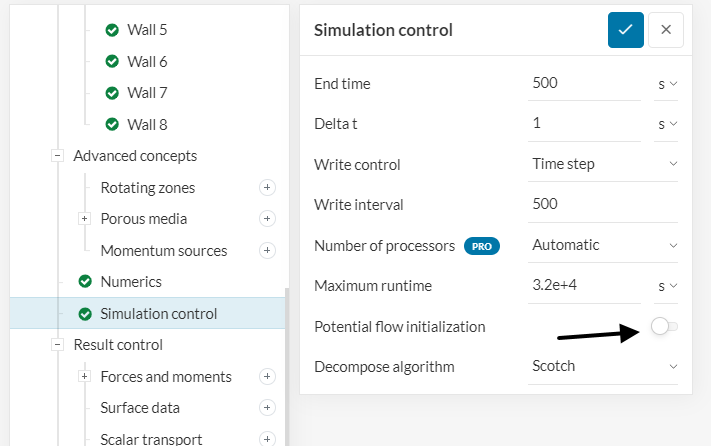Collapse the Advanced concepts tree node
Screen dimensions: 711x446
57,156
